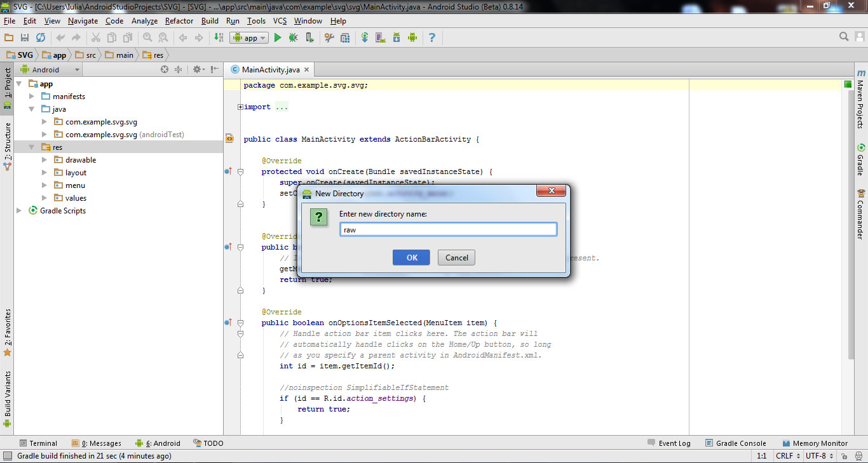Click the Back navigation arrow

pos(183,38)
